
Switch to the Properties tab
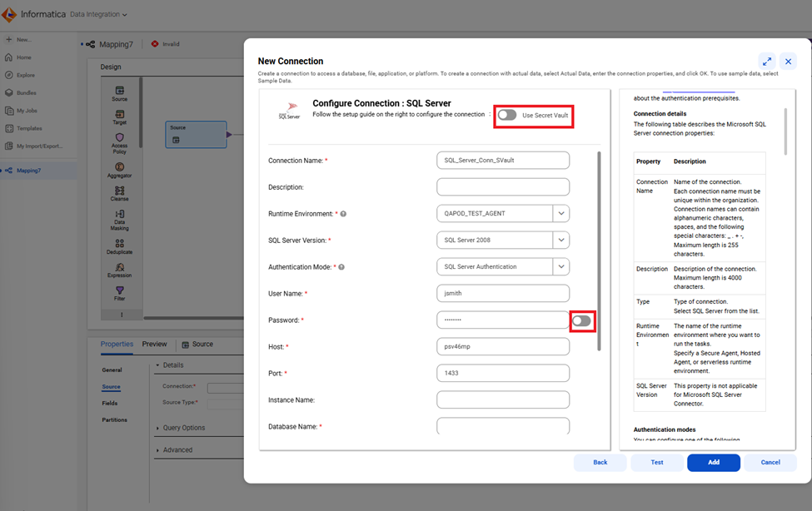click(117, 344)
